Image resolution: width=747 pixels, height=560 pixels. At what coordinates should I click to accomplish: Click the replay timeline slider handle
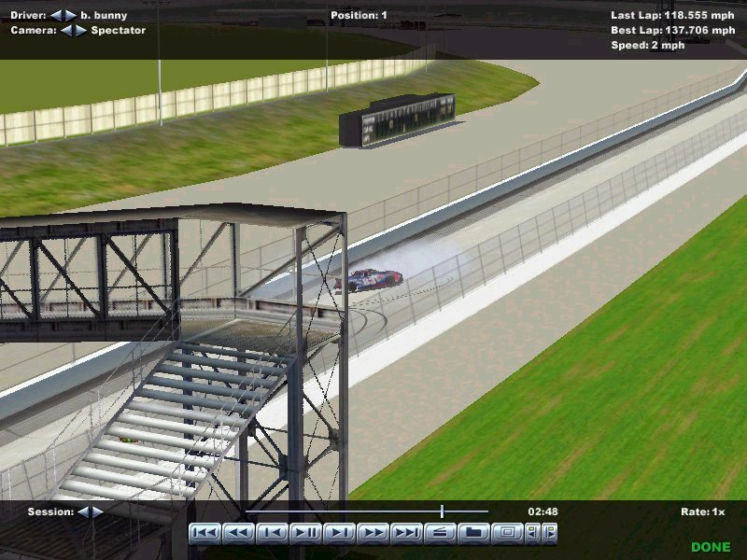[x=442, y=511]
